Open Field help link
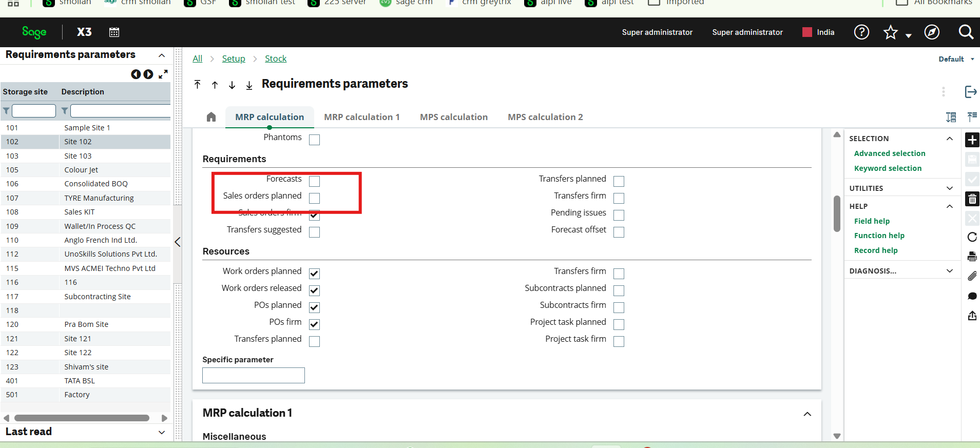 click(872, 221)
